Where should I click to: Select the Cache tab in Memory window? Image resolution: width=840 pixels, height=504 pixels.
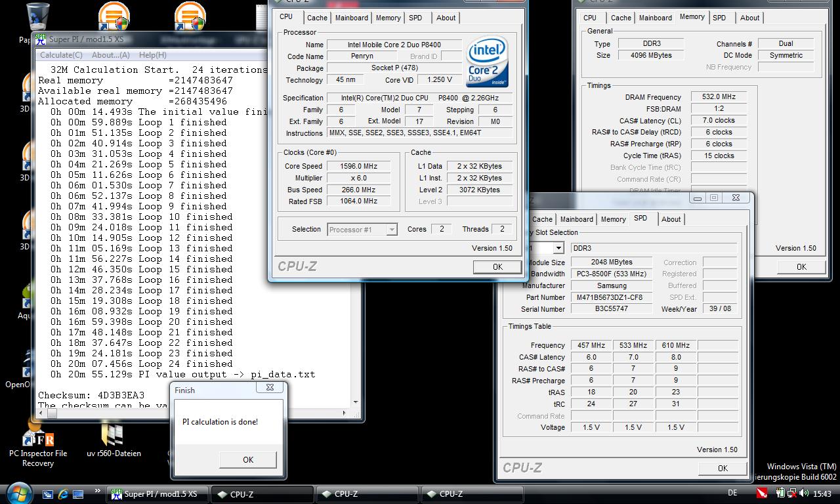[621, 18]
